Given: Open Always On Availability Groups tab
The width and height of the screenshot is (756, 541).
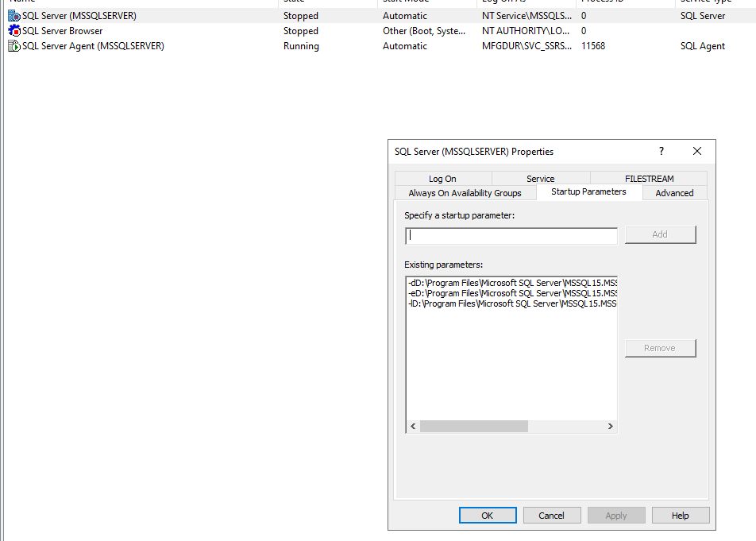Looking at the screenshot, I should click(465, 193).
